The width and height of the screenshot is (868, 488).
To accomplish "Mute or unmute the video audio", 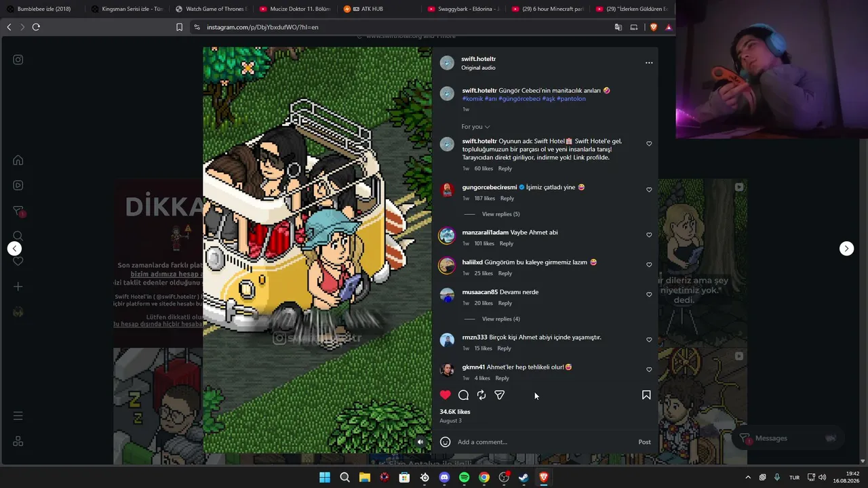I will pos(420,442).
